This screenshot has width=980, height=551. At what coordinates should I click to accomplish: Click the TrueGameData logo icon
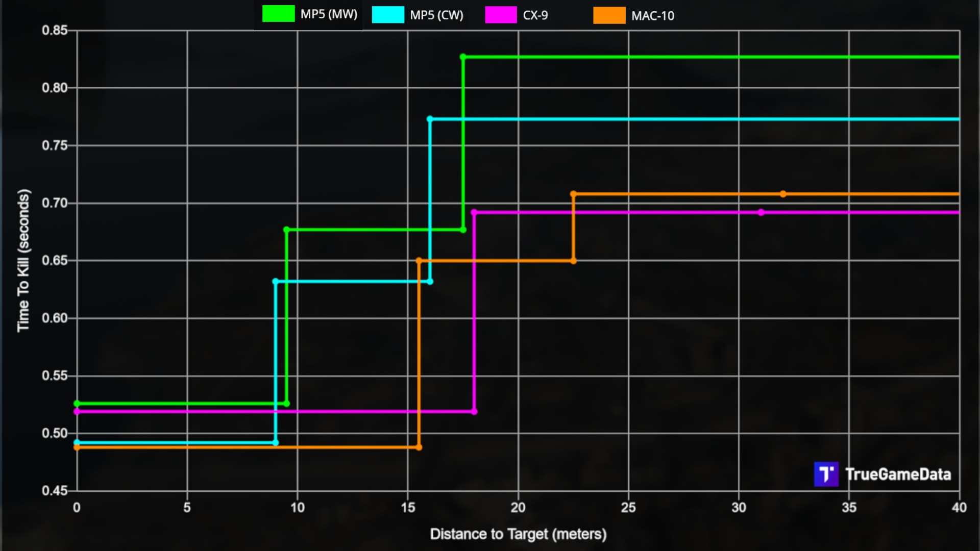pos(826,474)
